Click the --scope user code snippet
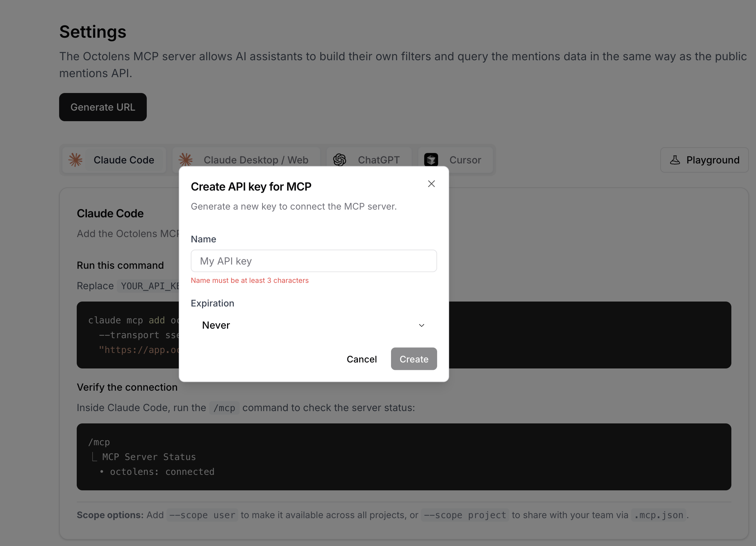756x546 pixels. (x=202, y=515)
